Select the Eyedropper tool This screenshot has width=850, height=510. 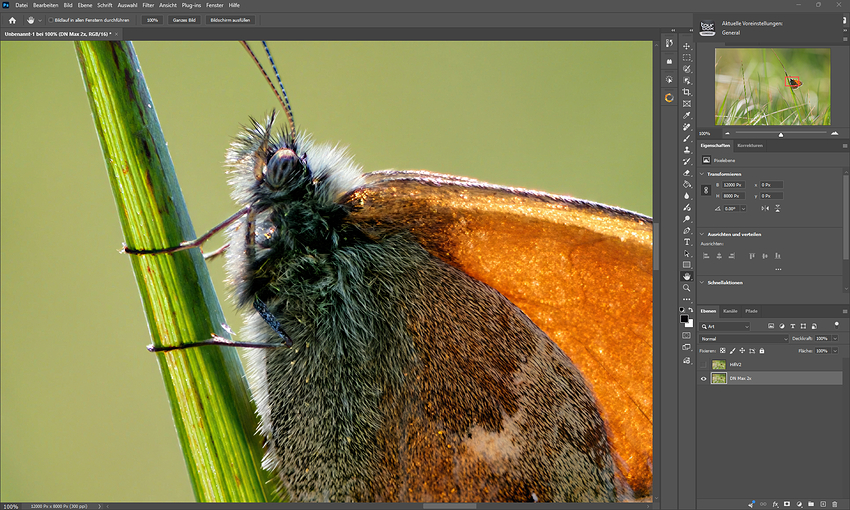click(x=687, y=115)
